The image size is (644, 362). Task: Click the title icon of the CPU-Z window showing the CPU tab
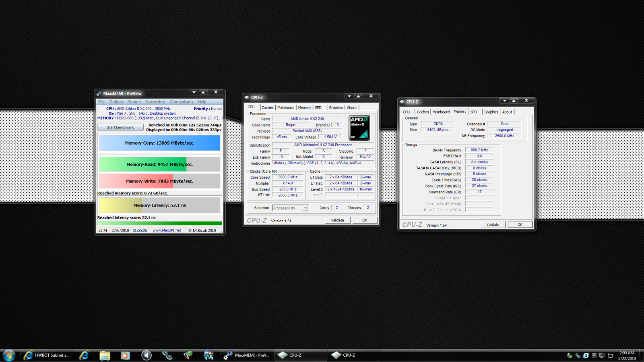[247, 97]
